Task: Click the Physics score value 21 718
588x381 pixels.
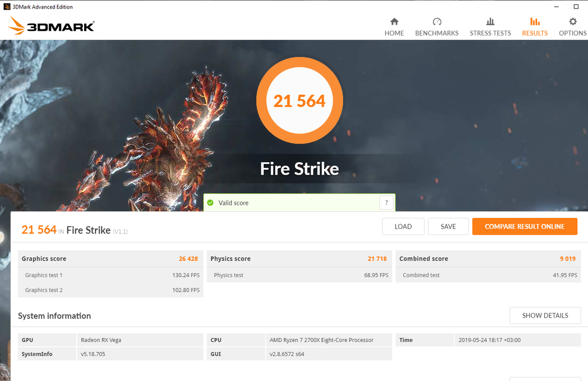Action: tap(377, 259)
